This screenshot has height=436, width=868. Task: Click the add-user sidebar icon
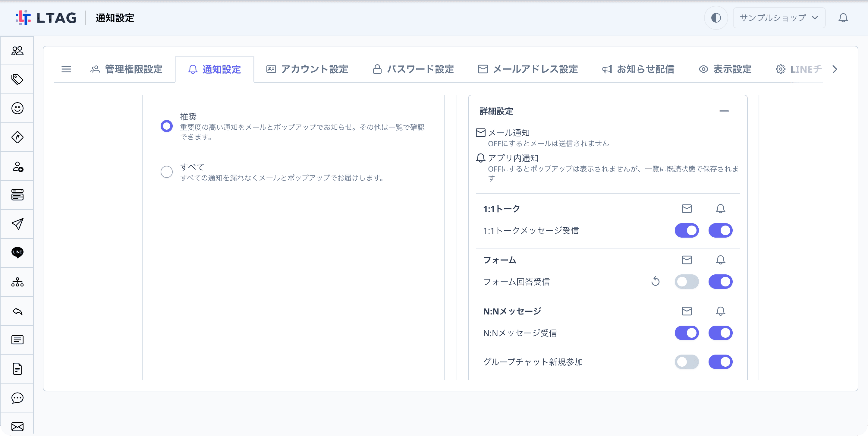pyautogui.click(x=17, y=166)
